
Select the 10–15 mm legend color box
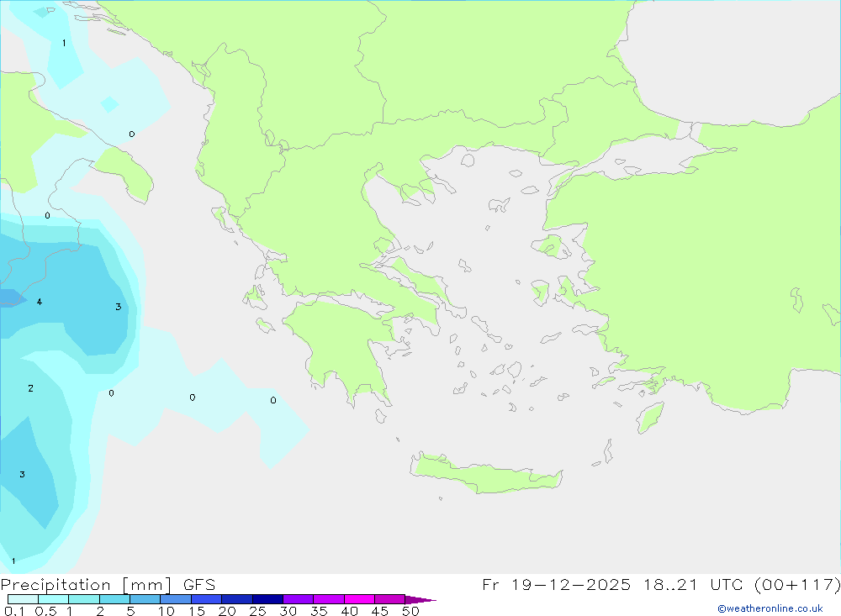click(x=176, y=599)
